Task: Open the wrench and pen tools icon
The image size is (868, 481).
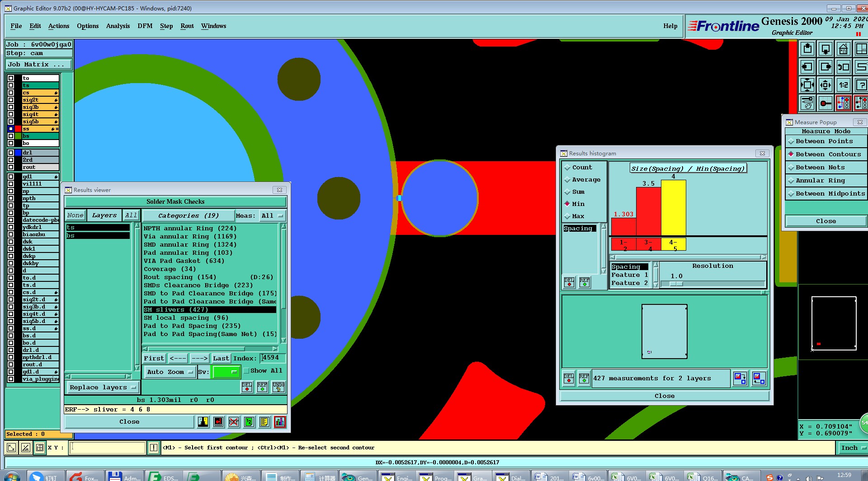Action: coord(807,103)
